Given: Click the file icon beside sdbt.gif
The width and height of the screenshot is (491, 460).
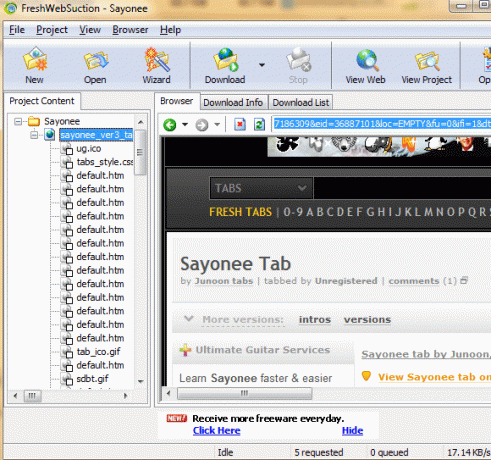Looking at the screenshot, I should [67, 379].
